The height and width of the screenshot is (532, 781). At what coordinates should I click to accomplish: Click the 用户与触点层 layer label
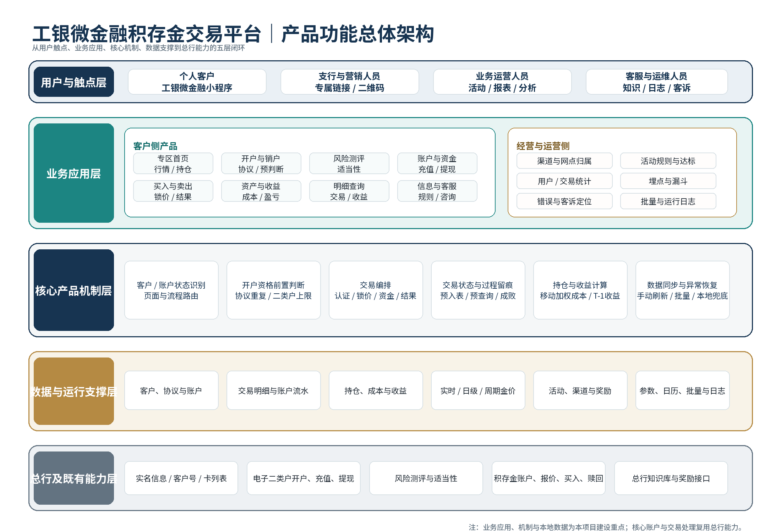pyautogui.click(x=74, y=82)
